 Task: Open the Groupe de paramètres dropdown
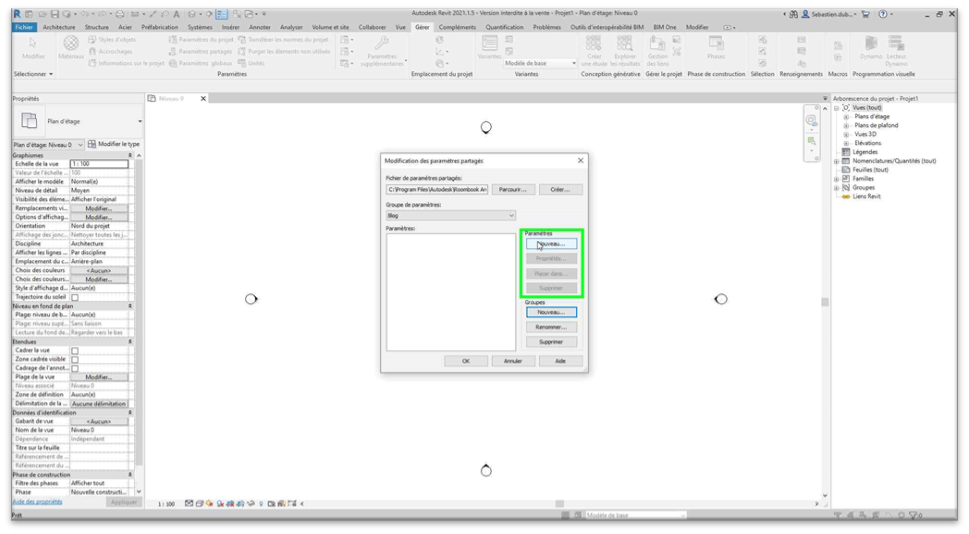tap(450, 215)
